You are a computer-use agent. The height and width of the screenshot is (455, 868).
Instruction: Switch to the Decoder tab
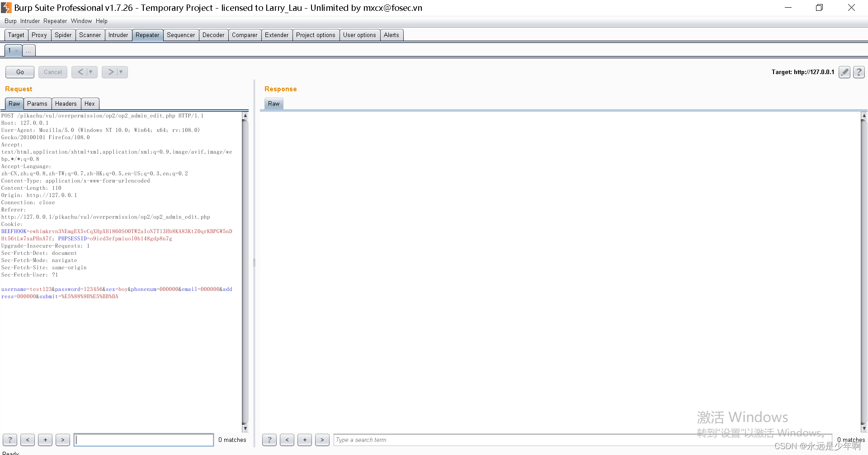click(x=213, y=35)
